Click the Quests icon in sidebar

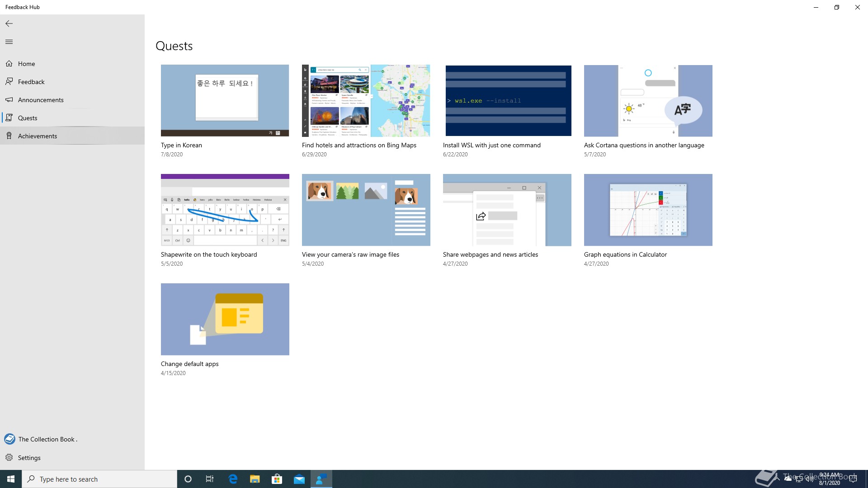9,118
